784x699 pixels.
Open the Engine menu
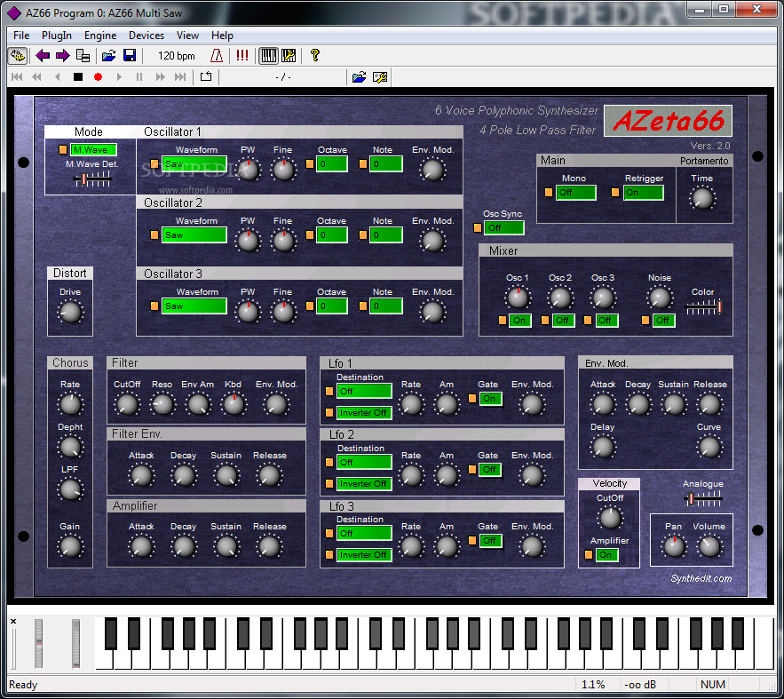point(100,36)
